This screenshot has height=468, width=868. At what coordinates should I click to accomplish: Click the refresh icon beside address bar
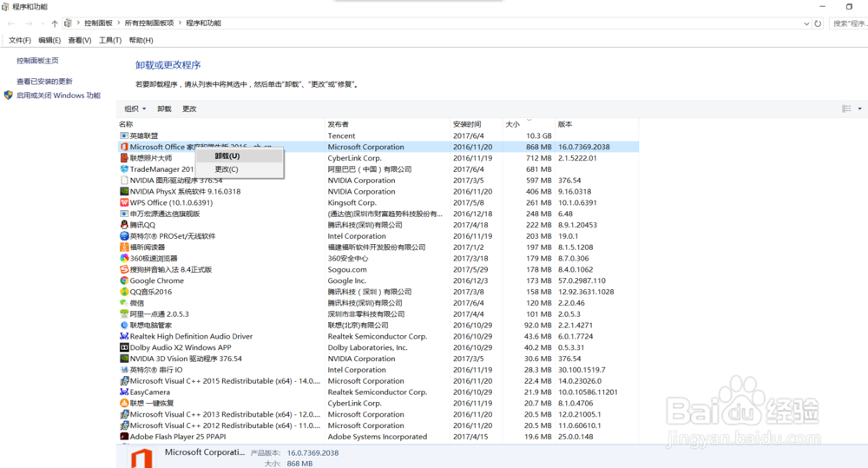tap(818, 23)
